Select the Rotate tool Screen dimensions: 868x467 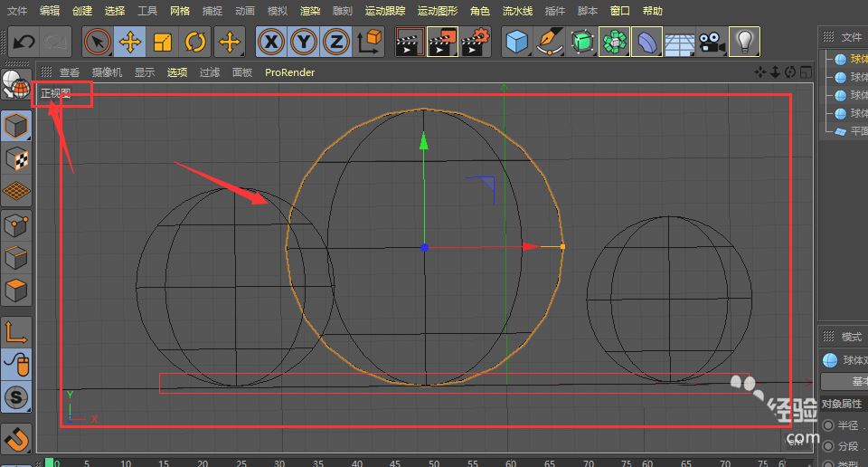pos(195,42)
